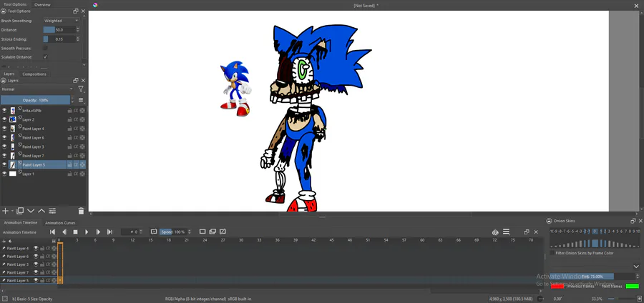The width and height of the screenshot is (644, 303).
Task: Remove frame in animation timeline
Action: [223, 232]
